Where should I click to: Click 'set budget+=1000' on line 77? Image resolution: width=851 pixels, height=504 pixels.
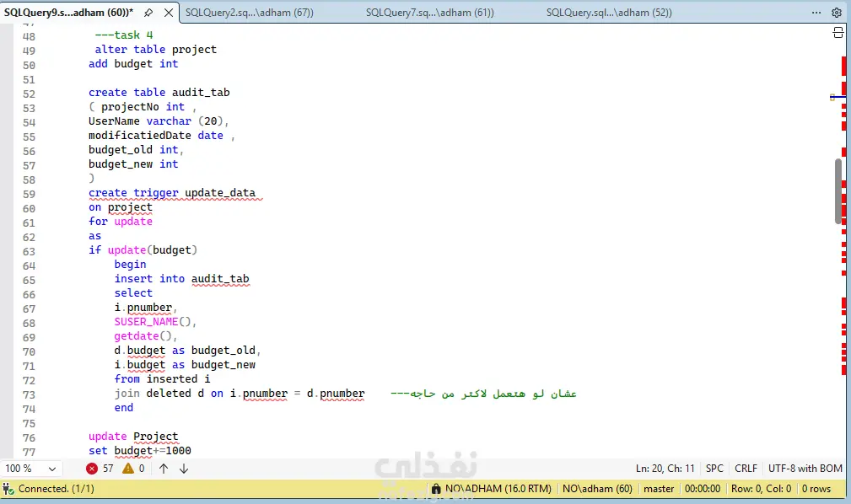pyautogui.click(x=140, y=451)
